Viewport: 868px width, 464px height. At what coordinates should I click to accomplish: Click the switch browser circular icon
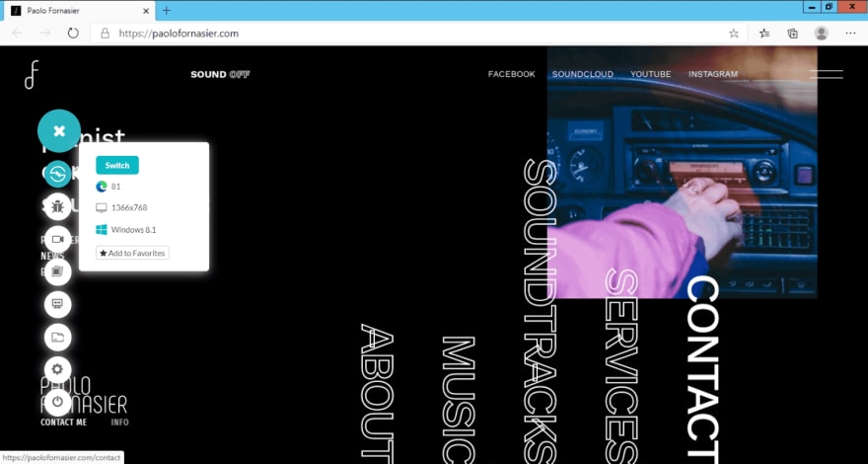[57, 174]
